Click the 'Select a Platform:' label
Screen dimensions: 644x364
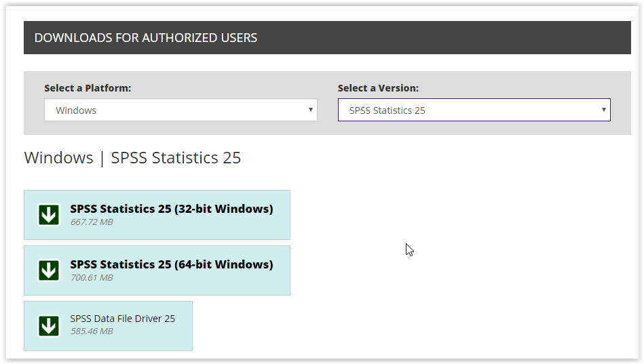pyautogui.click(x=88, y=88)
